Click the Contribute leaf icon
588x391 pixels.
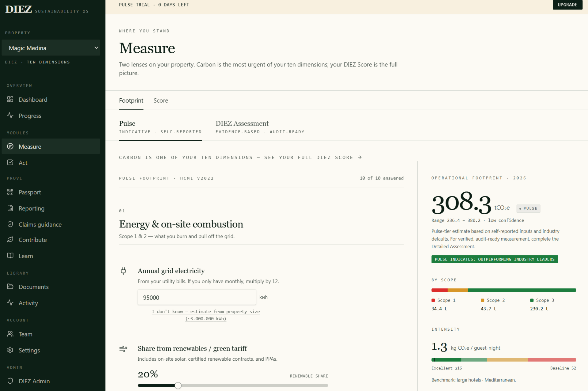[10, 239]
